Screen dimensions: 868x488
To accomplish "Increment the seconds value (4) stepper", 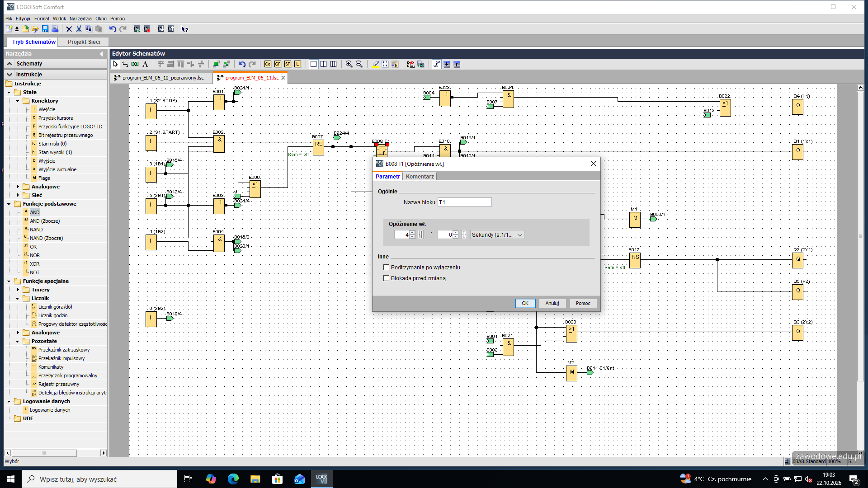I will tap(412, 233).
